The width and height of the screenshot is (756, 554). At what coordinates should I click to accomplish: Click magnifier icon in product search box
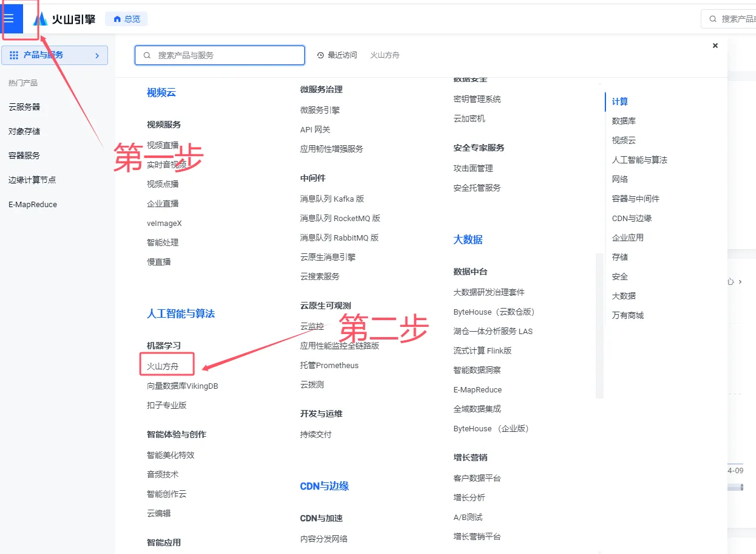[x=147, y=55]
